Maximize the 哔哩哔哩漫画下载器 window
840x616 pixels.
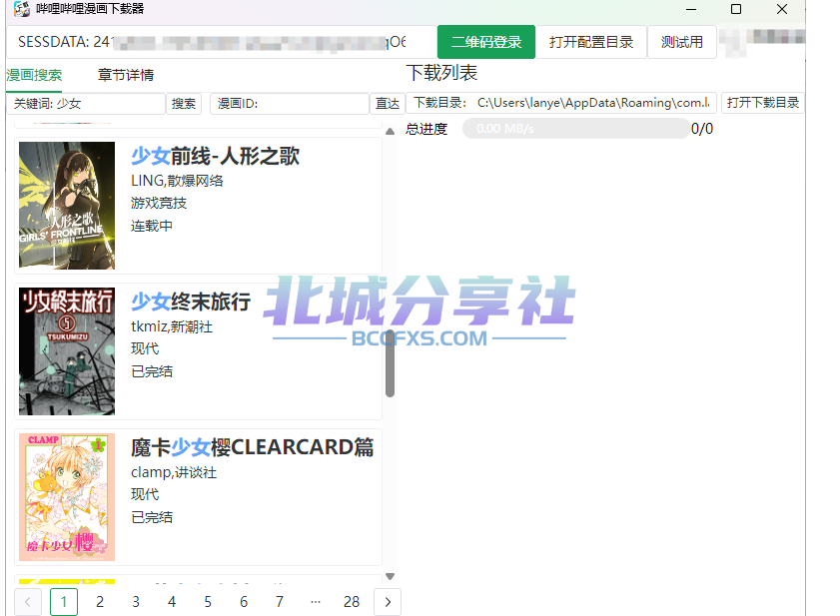point(736,9)
